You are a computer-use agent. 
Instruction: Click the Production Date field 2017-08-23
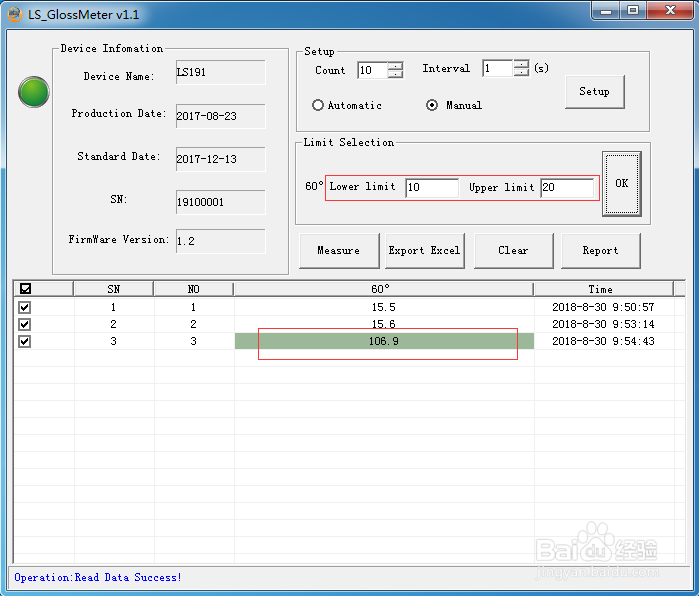point(221,116)
